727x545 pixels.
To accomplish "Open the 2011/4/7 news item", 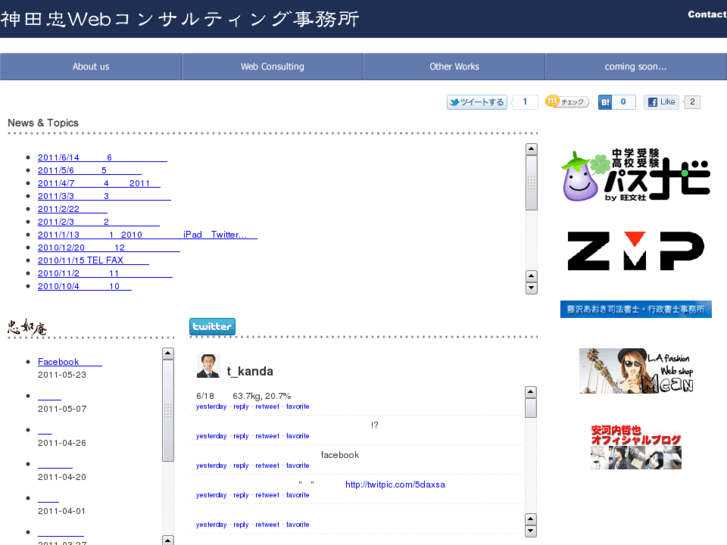I will pyautogui.click(x=99, y=183).
